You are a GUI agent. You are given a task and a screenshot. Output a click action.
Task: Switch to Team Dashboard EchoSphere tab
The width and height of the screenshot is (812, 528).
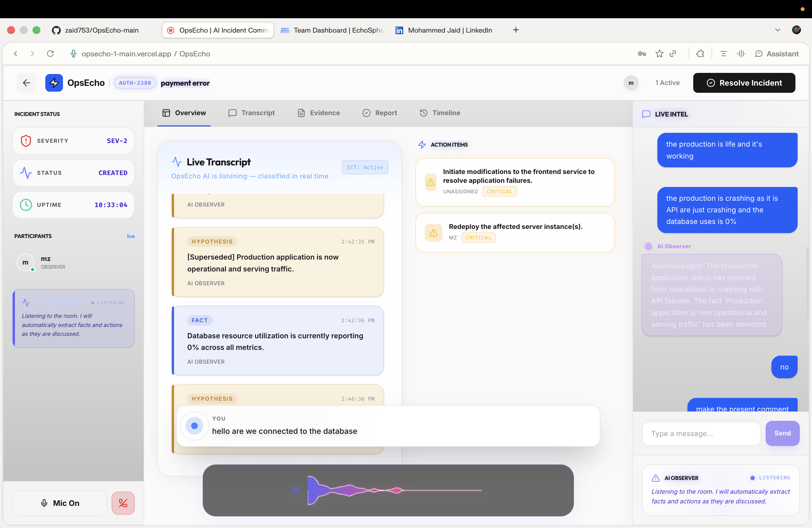pos(332,30)
